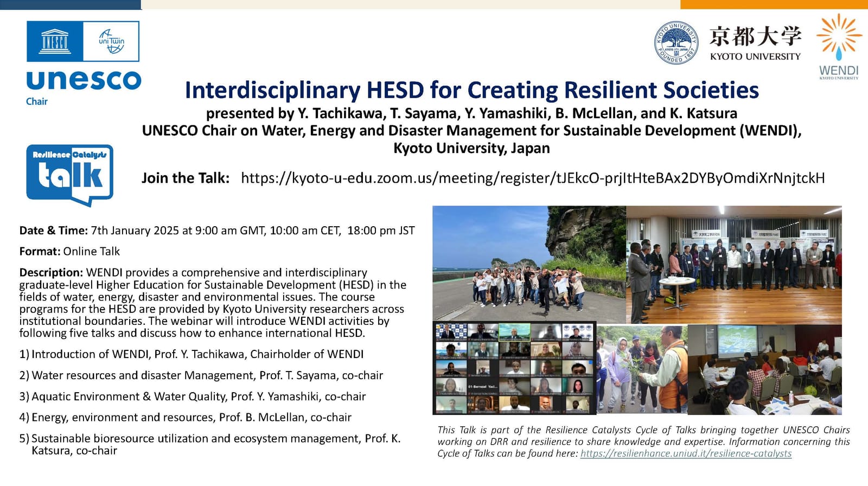Click the indoor poster session photo
This screenshot has width=868, height=486.
click(734, 265)
